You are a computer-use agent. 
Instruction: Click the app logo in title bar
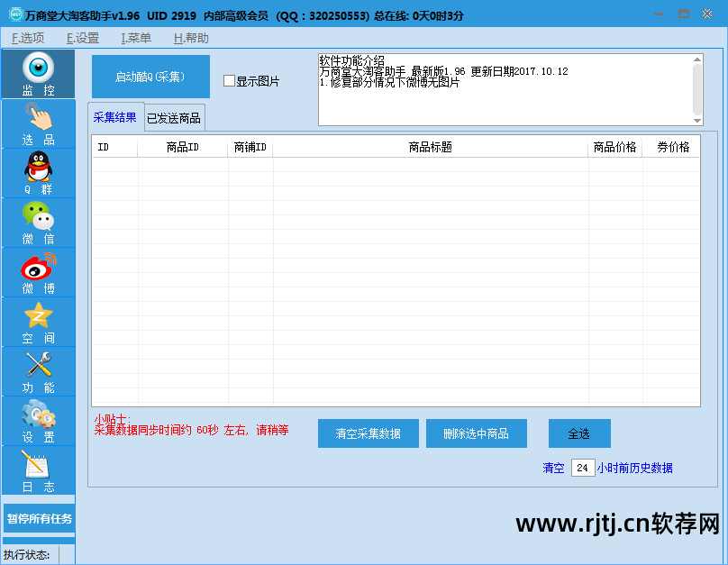tap(16, 14)
